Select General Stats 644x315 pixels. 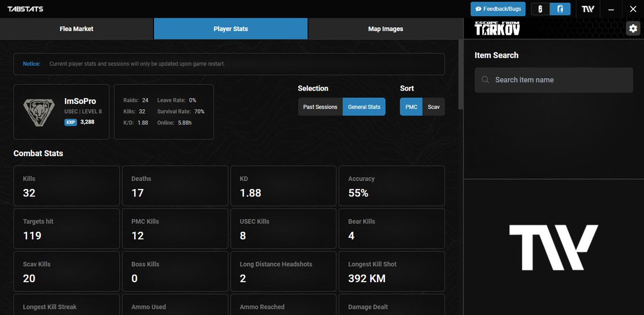click(x=364, y=107)
